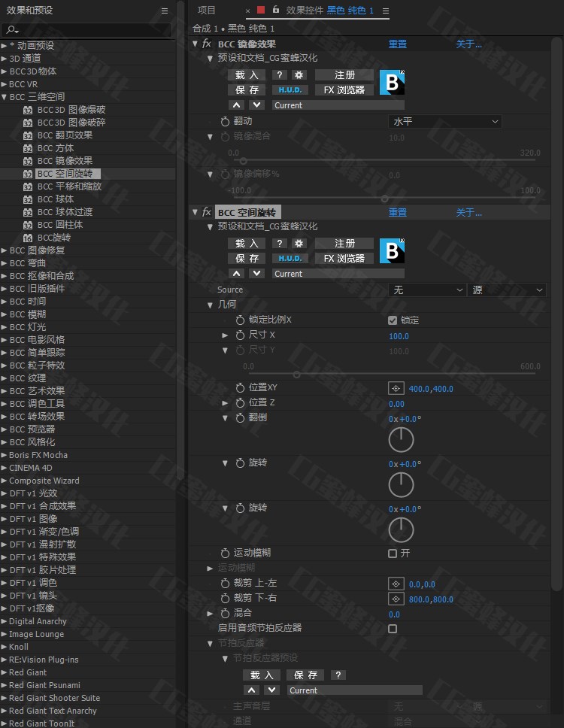The image size is (564, 728).
Task: Click the 尺寸 X value 100.0
Action: point(399,336)
